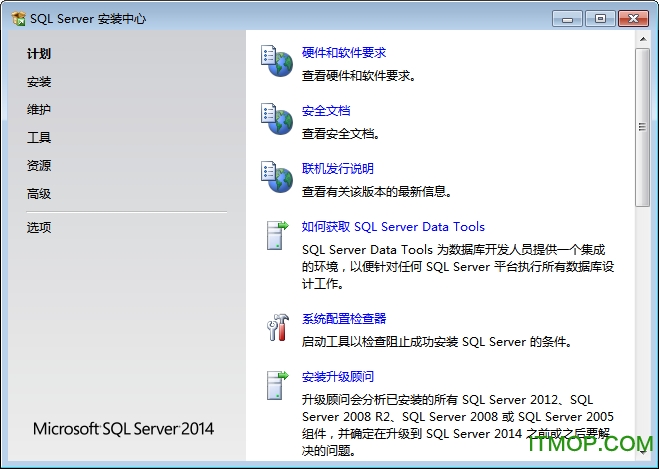Open the 工具 page in sidebar
659x469 pixels.
39,137
